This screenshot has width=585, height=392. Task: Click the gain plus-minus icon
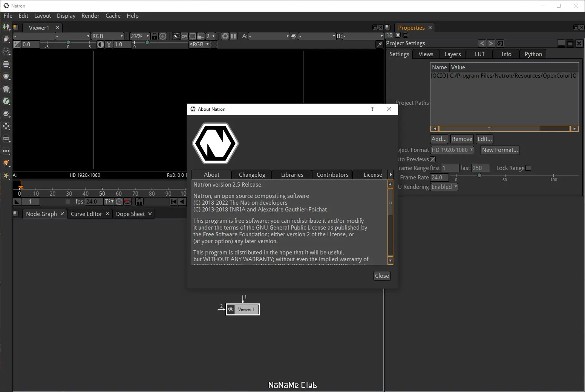click(x=17, y=44)
